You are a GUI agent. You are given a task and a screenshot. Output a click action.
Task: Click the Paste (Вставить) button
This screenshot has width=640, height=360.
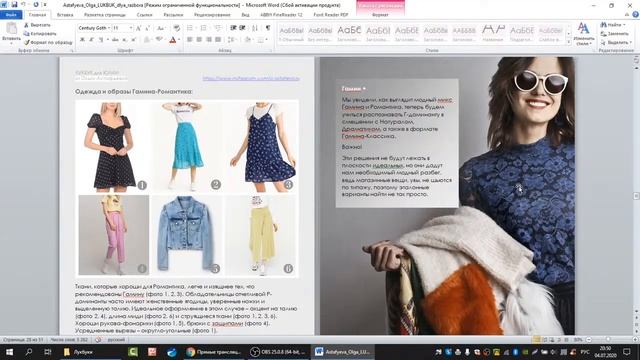11,33
